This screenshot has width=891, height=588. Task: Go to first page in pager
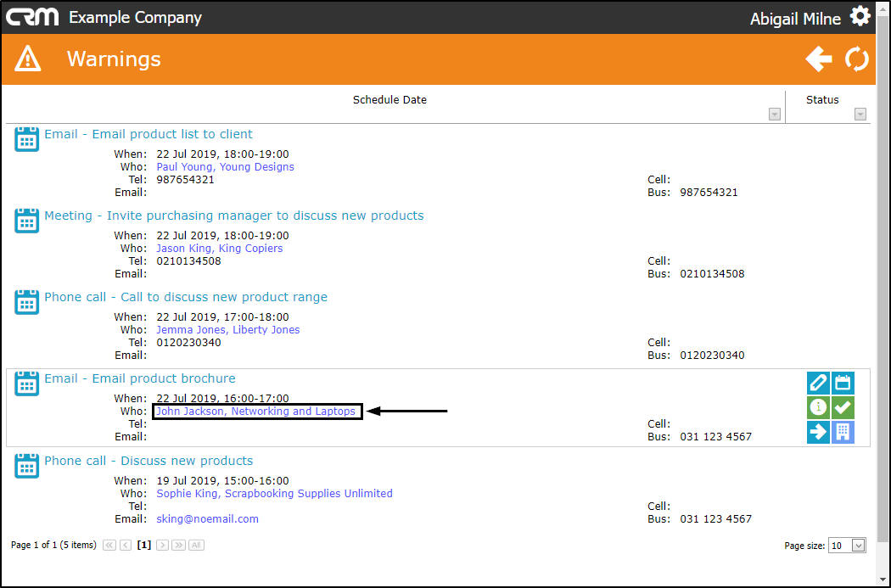(x=109, y=546)
